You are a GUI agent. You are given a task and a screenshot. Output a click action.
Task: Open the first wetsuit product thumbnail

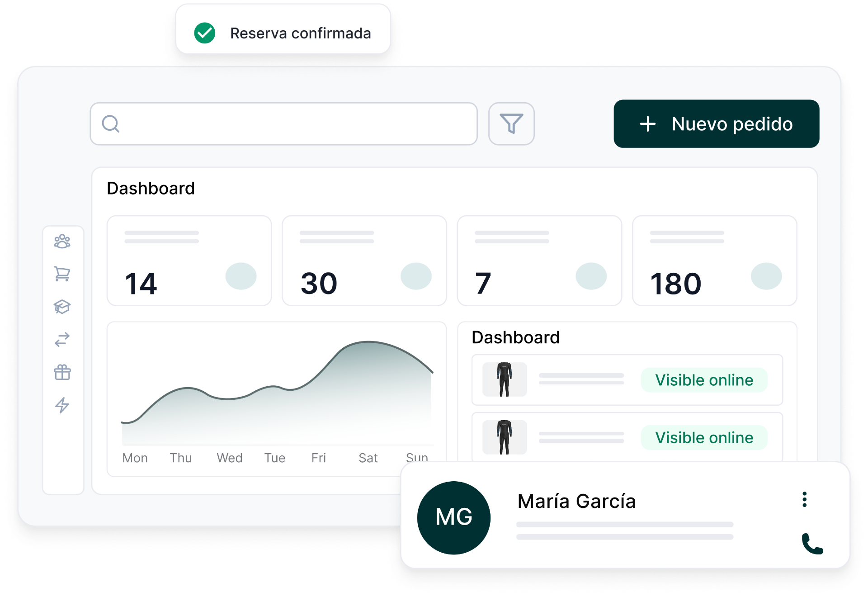505,379
